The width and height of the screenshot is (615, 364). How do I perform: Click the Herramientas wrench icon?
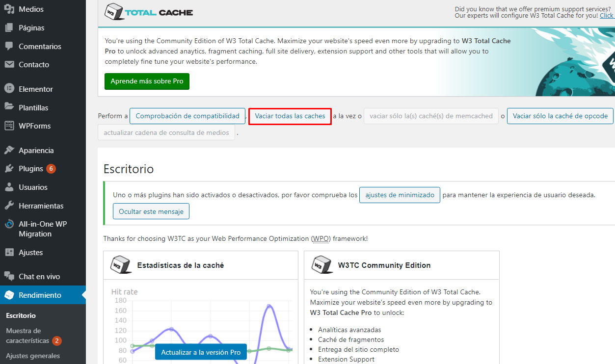tap(9, 206)
